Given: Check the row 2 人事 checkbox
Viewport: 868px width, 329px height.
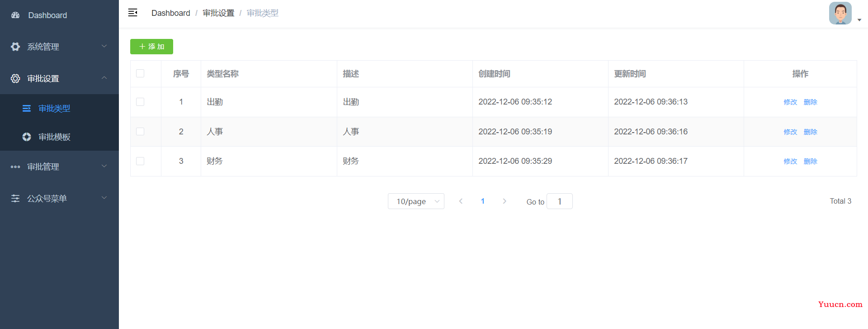Looking at the screenshot, I should pos(140,131).
